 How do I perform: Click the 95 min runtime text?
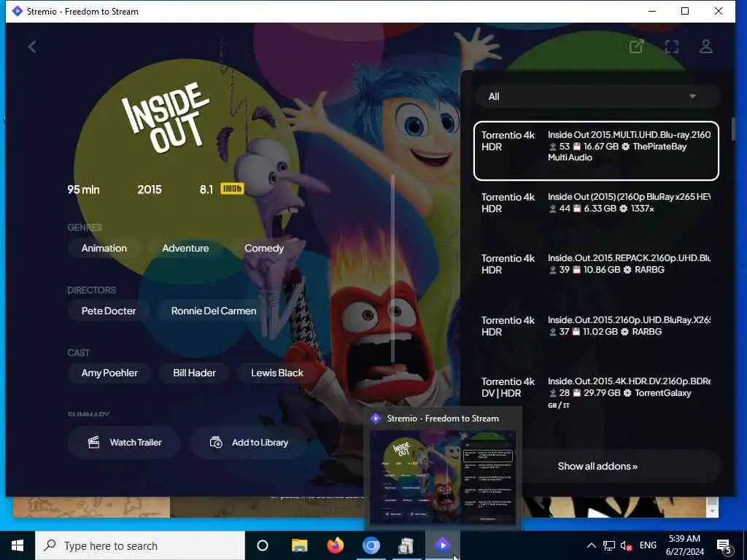83,190
